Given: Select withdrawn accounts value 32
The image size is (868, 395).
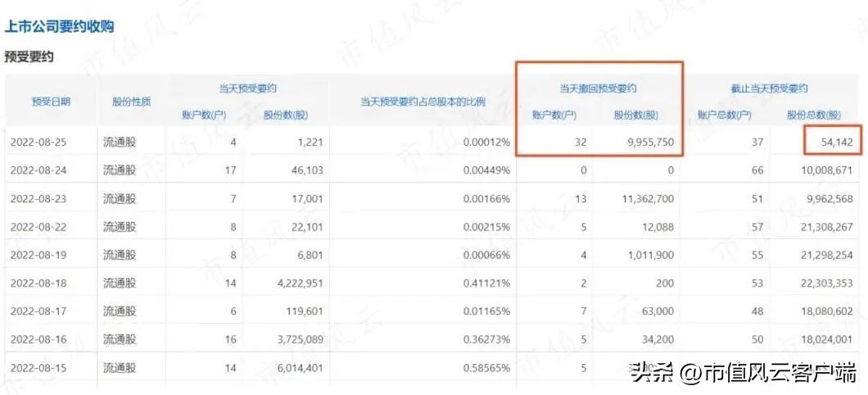Looking at the screenshot, I should [x=580, y=143].
